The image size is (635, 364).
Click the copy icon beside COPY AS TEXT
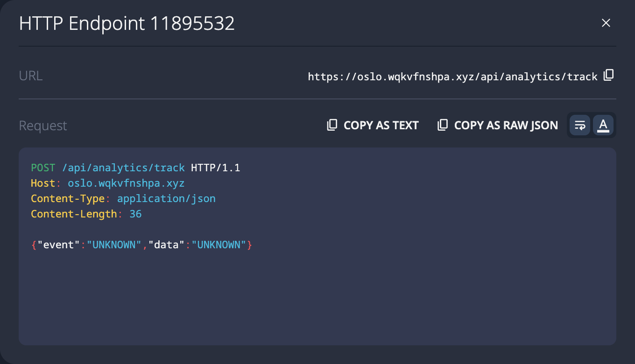pos(332,125)
